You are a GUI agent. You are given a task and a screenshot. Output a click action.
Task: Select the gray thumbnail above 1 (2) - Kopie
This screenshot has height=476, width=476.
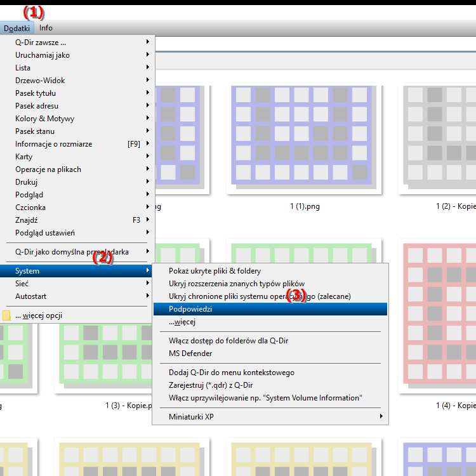click(x=437, y=140)
